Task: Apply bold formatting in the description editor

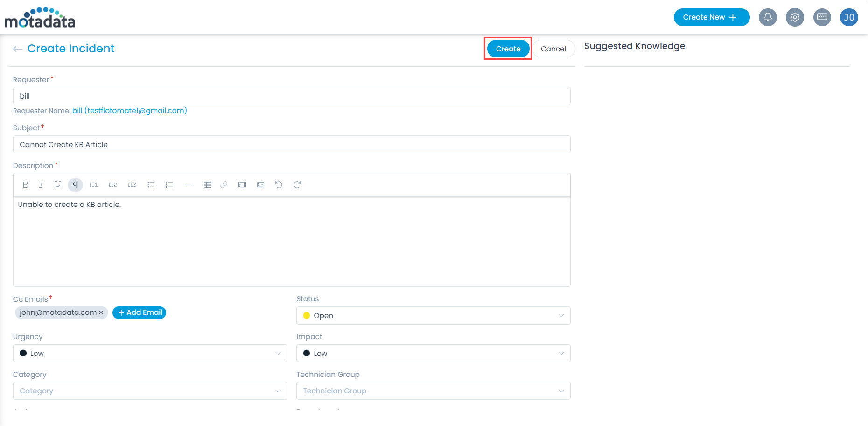Action: (25, 185)
